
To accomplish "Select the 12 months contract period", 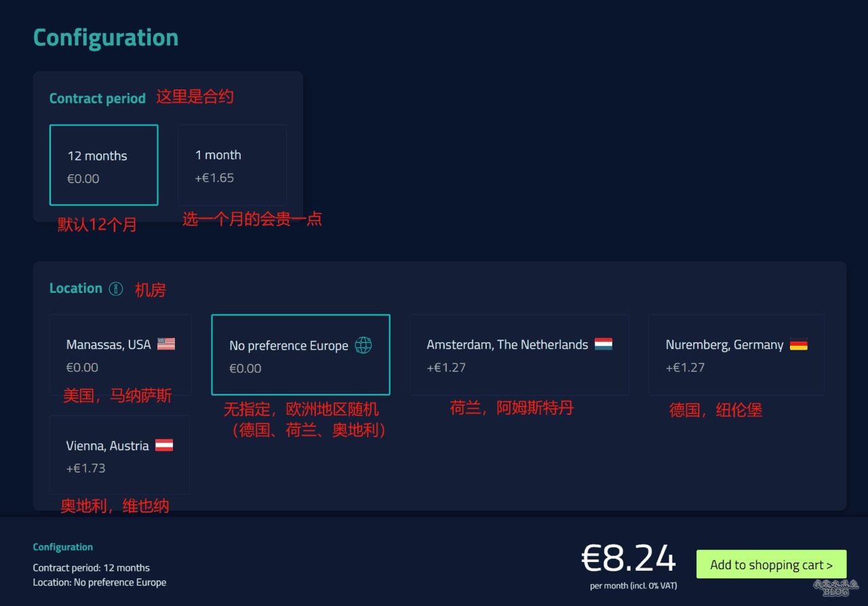I will click(104, 165).
